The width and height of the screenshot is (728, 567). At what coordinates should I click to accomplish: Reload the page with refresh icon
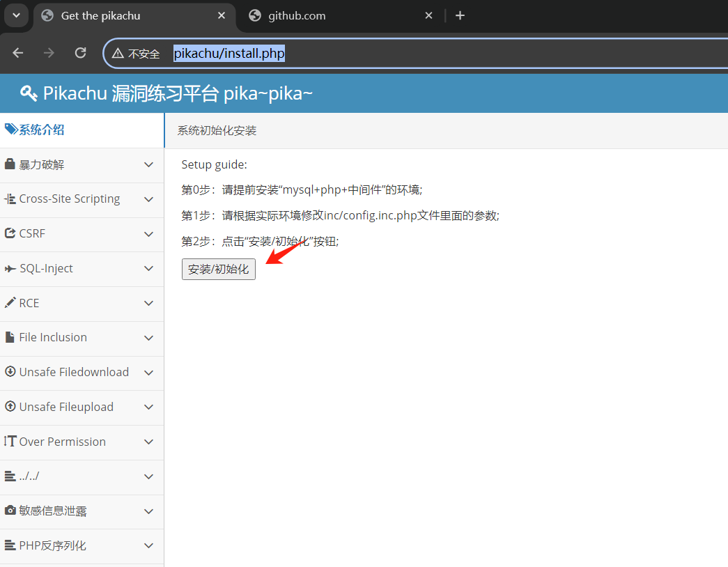click(x=80, y=53)
